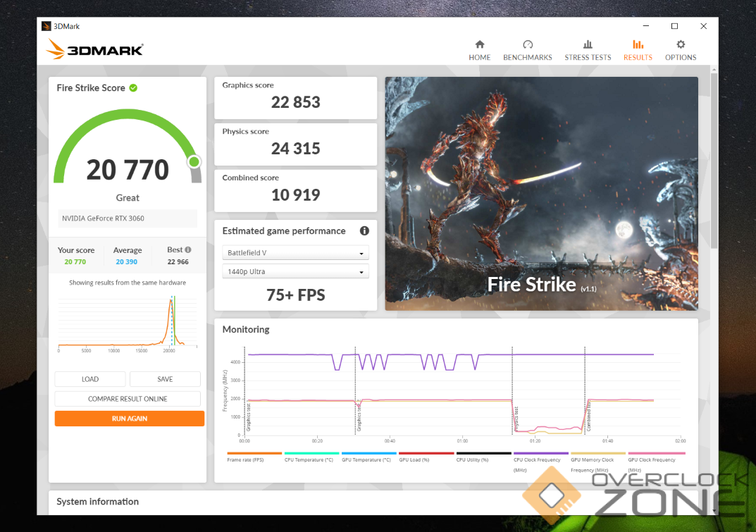The height and width of the screenshot is (532, 756).
Task: Open the Battlefield V game dropdown
Action: pyautogui.click(x=295, y=253)
